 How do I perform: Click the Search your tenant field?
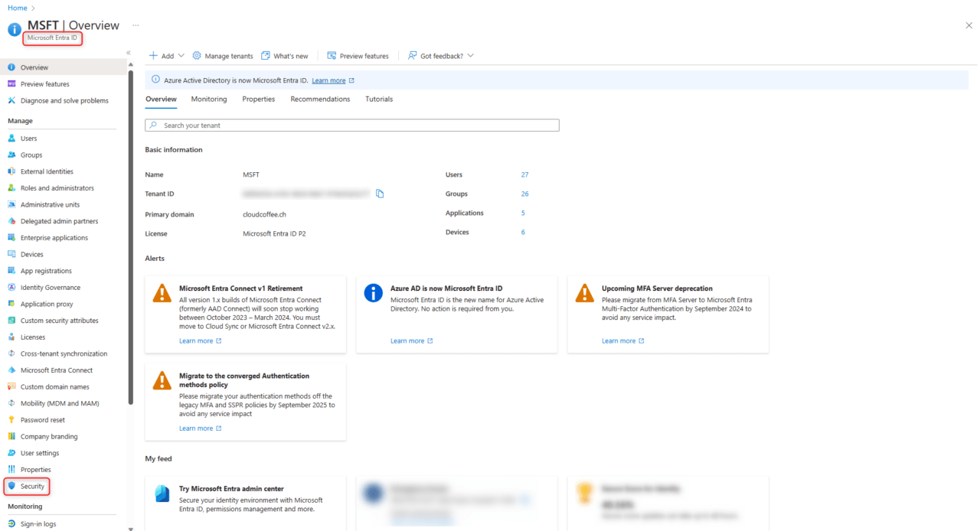[x=352, y=125]
